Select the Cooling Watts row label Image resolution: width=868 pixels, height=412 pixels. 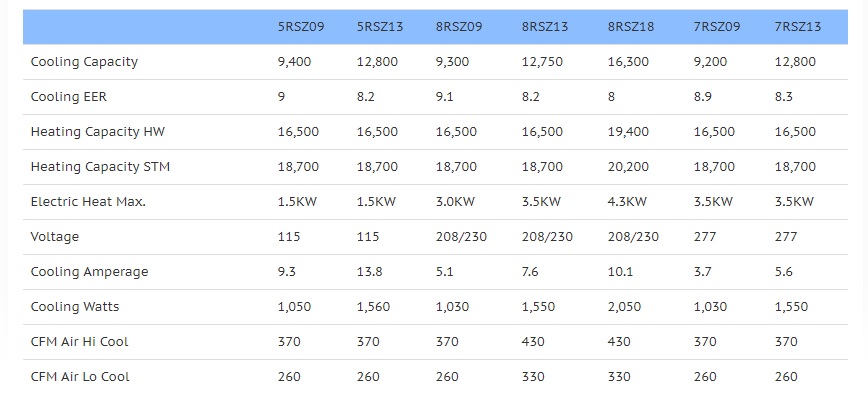[x=75, y=307]
